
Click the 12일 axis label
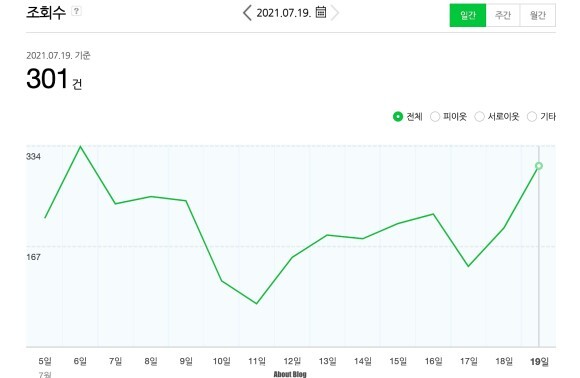pos(292,361)
